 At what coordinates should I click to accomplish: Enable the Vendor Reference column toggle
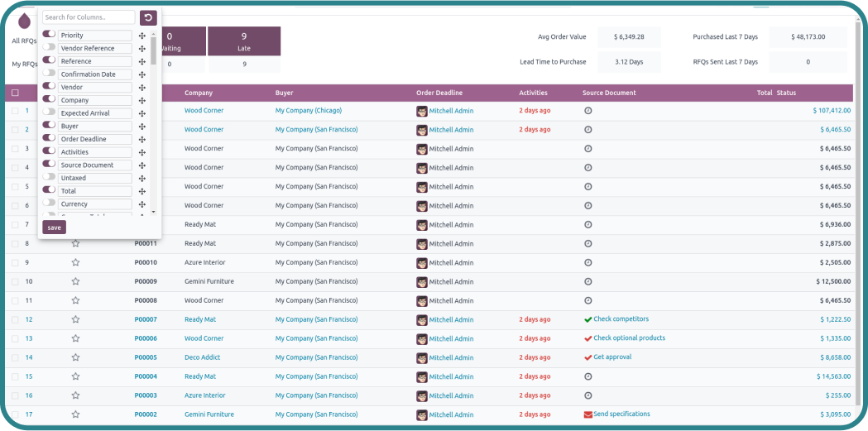tap(49, 48)
